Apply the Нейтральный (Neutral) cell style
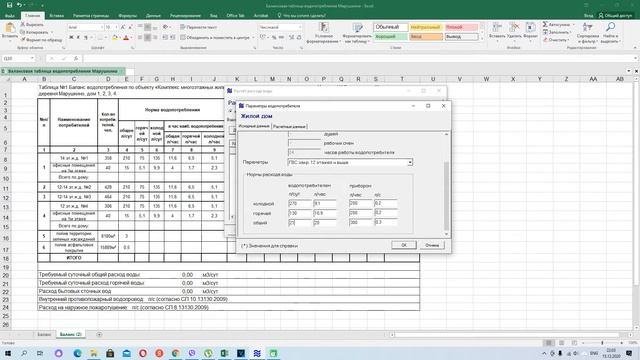Screen dimensions: 640x360 426,27
